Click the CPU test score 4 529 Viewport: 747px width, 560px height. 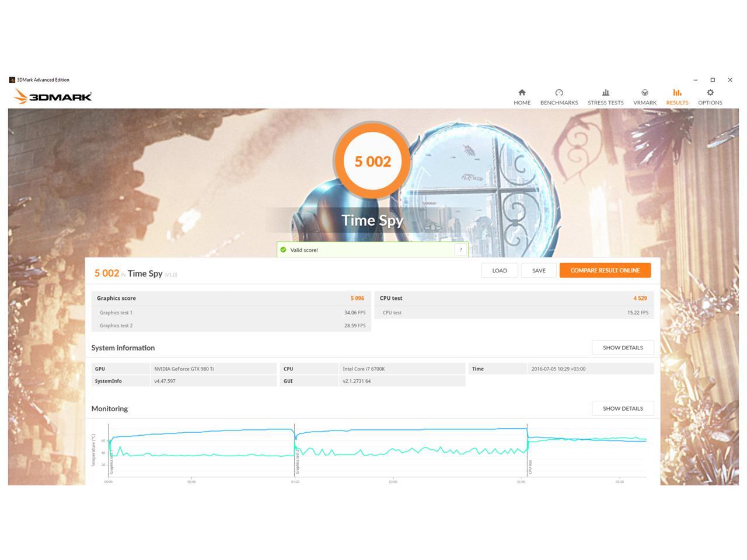pos(640,298)
